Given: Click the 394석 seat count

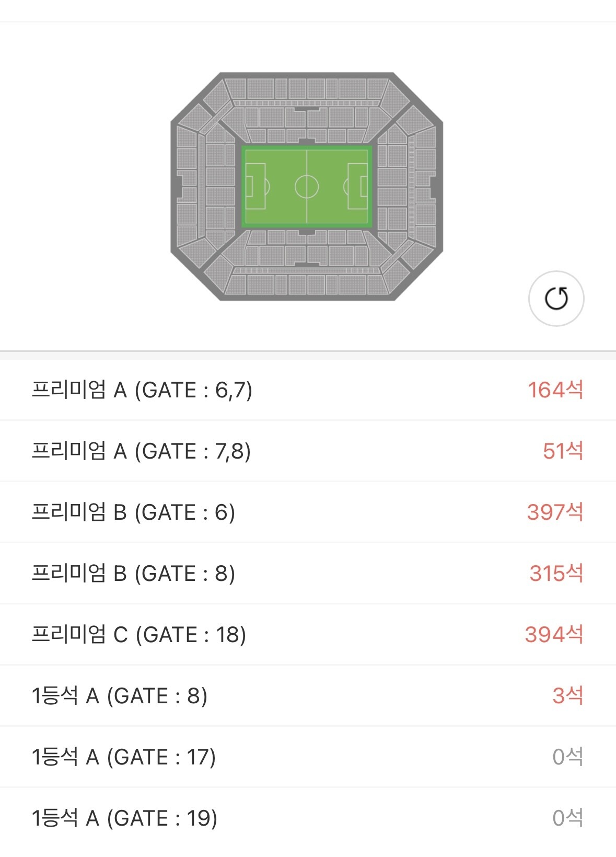Looking at the screenshot, I should (554, 635).
